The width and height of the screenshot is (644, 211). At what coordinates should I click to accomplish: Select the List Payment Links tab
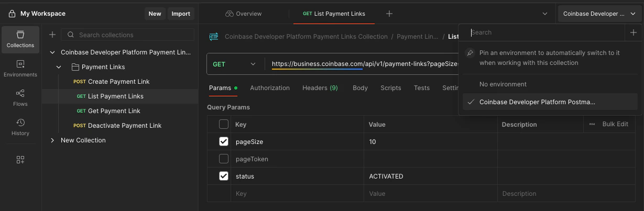click(x=334, y=14)
